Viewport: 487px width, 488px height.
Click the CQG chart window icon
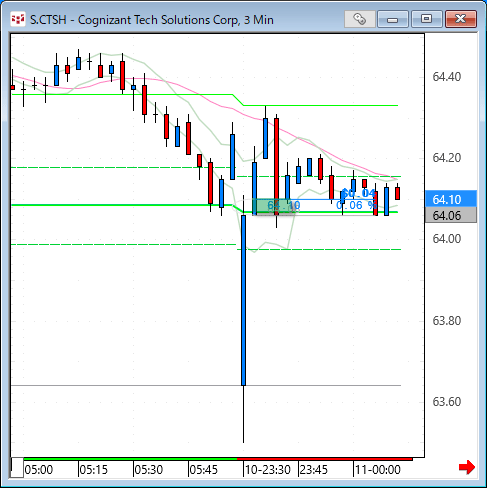tap(17, 19)
